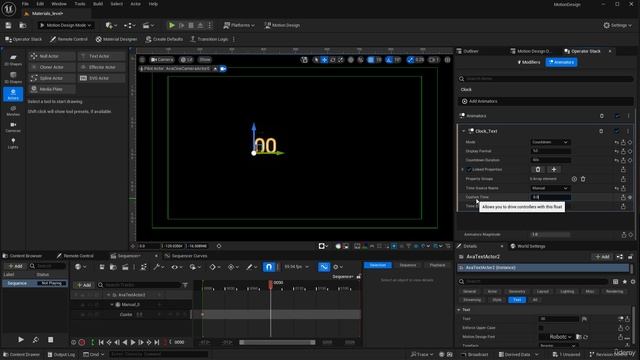Click Transition Logic in the toolbar
The image size is (640, 360).
coord(209,39)
